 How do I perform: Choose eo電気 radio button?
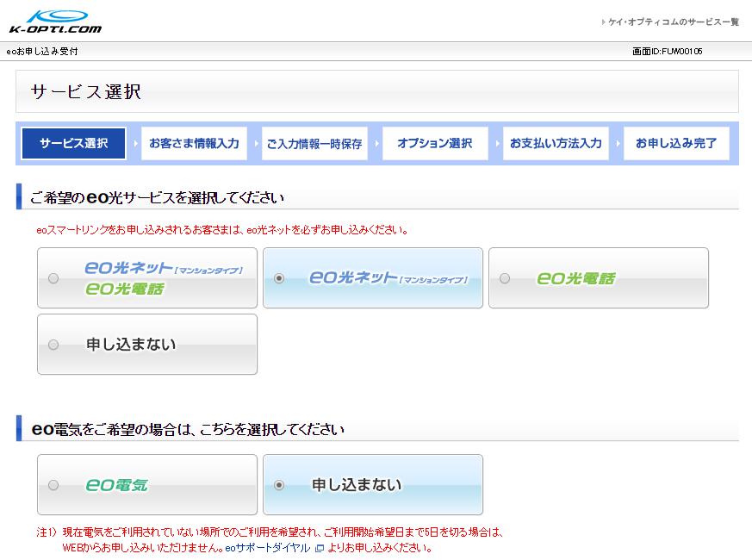pyautogui.click(x=53, y=485)
